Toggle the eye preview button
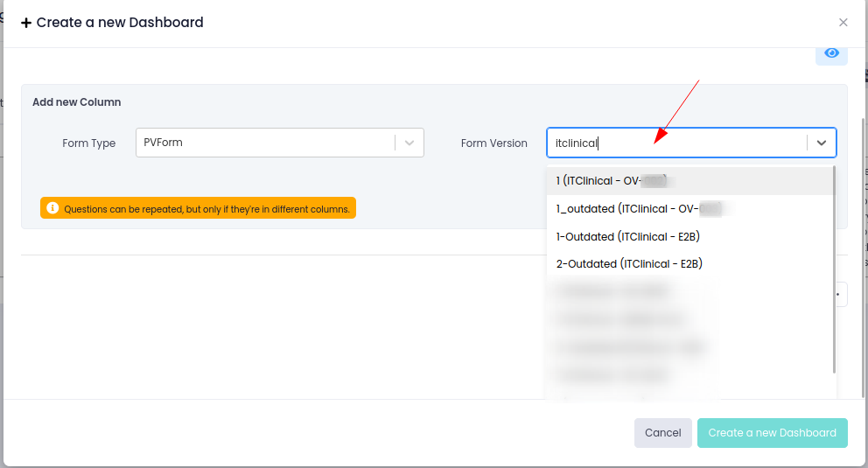 [831, 53]
